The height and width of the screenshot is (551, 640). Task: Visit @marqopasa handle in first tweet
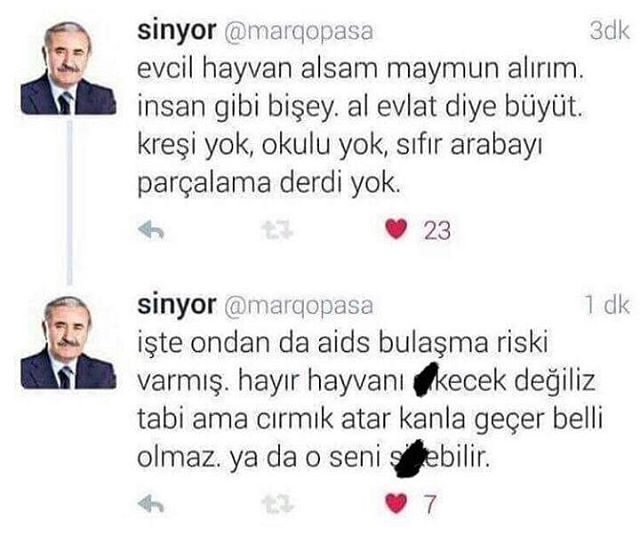pyautogui.click(x=298, y=33)
